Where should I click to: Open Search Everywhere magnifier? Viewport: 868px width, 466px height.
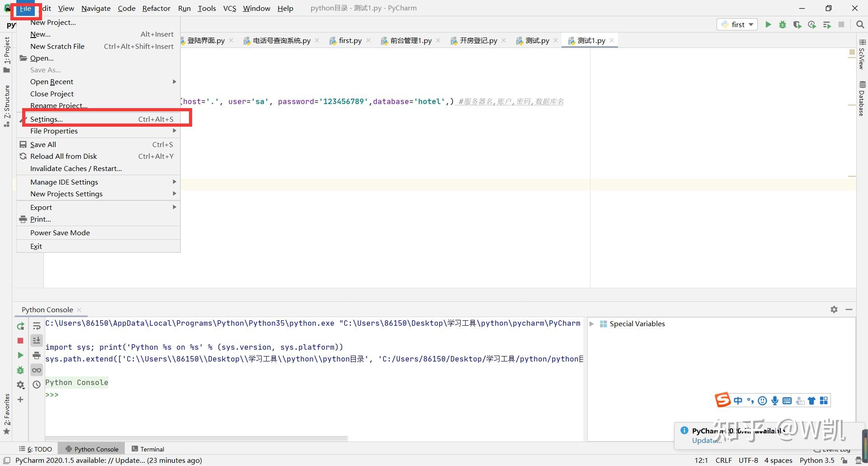click(x=860, y=24)
